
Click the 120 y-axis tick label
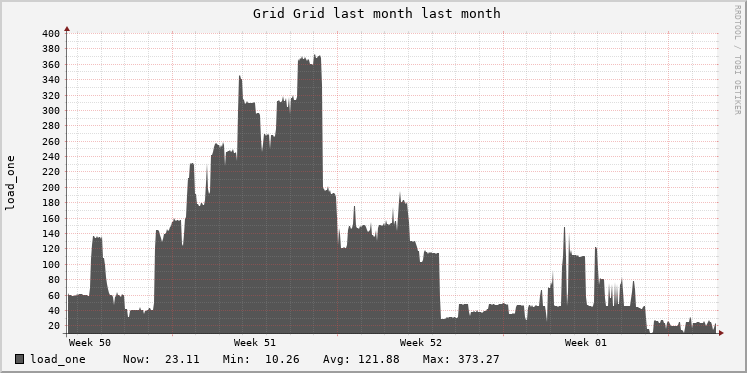(x=51, y=249)
